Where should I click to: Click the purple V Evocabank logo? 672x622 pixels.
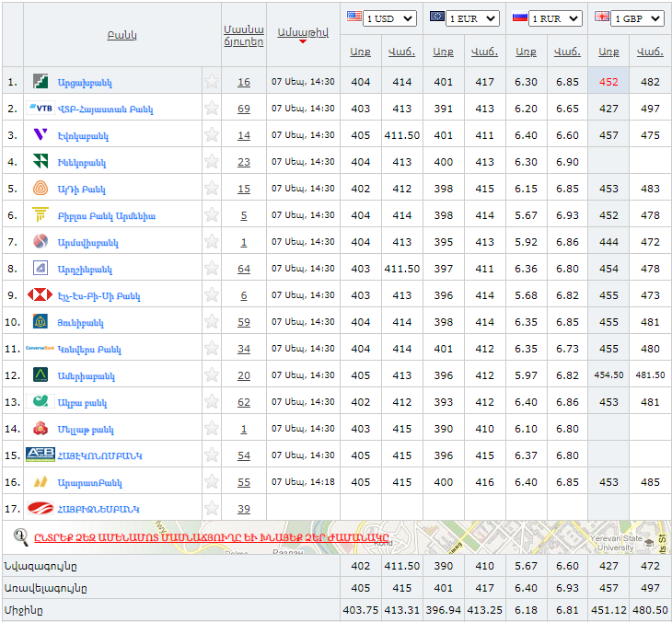click(41, 134)
